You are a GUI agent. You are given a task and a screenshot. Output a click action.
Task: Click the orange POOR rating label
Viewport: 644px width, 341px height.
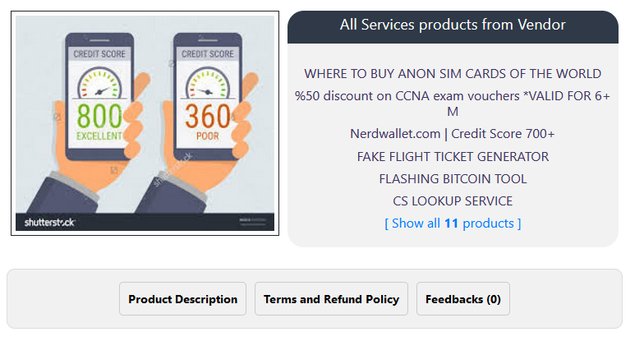click(x=207, y=134)
